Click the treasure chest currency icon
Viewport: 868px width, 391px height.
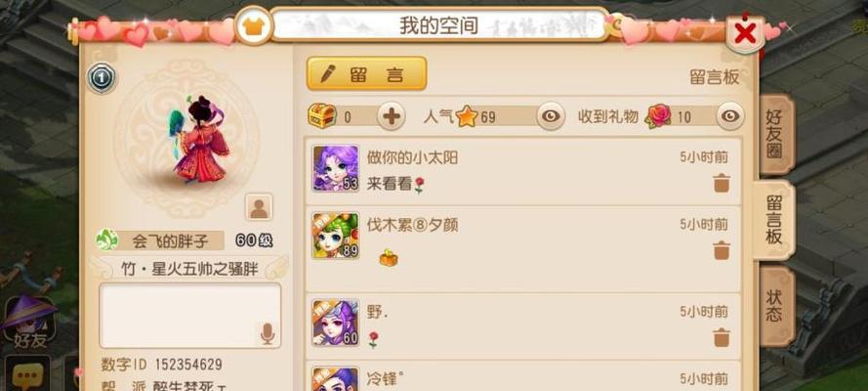point(322,115)
